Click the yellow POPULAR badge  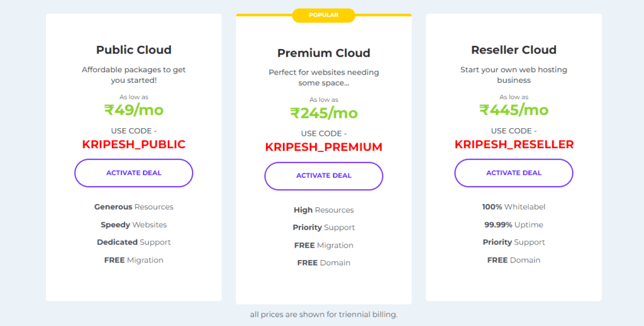[x=324, y=15]
